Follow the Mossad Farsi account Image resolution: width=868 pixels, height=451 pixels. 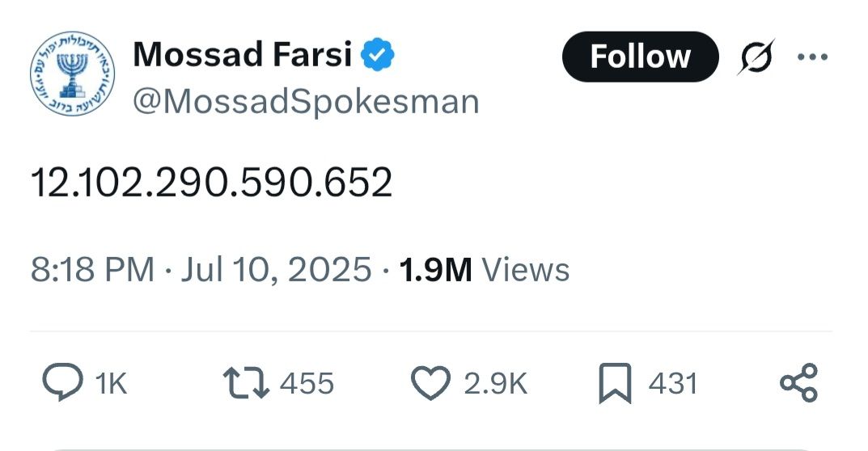[641, 57]
